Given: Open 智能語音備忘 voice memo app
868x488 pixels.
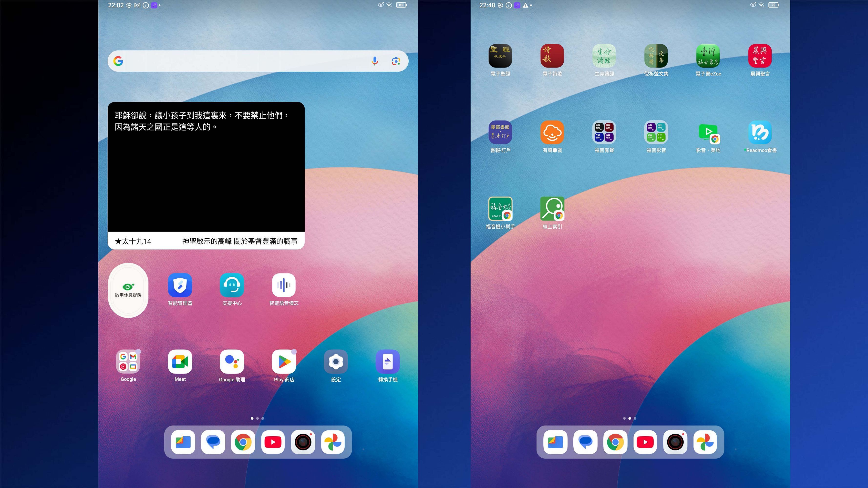Looking at the screenshot, I should pos(284,285).
